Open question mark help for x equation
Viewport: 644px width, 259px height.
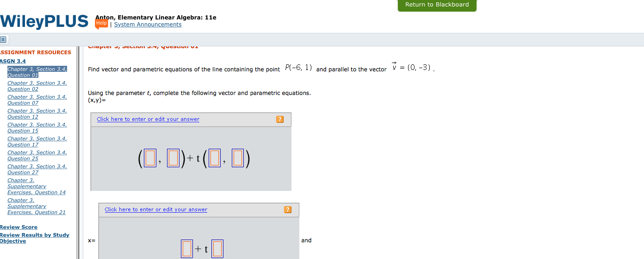[x=287, y=210]
